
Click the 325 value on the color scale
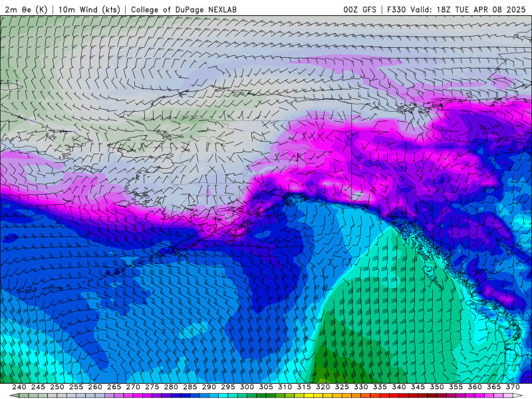pos(342,387)
